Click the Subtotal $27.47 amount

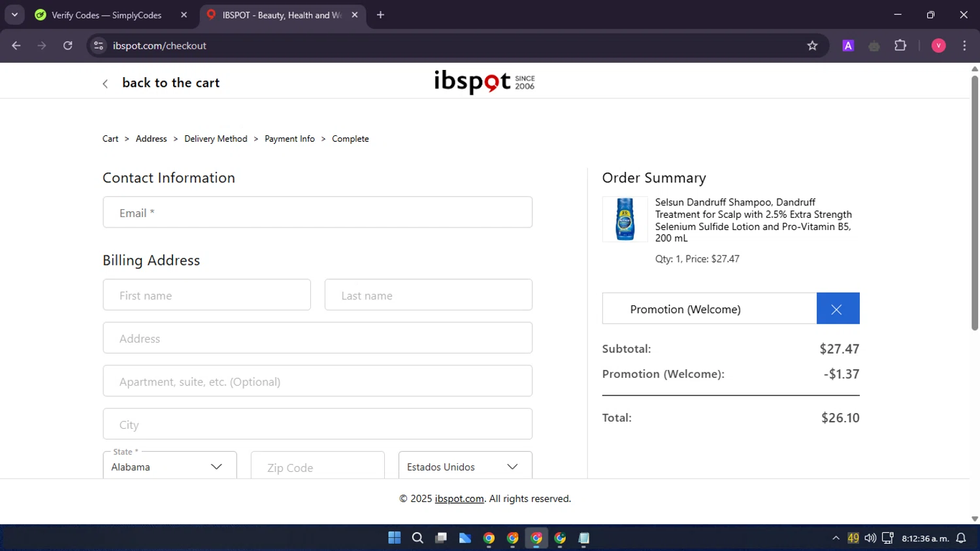(840, 349)
